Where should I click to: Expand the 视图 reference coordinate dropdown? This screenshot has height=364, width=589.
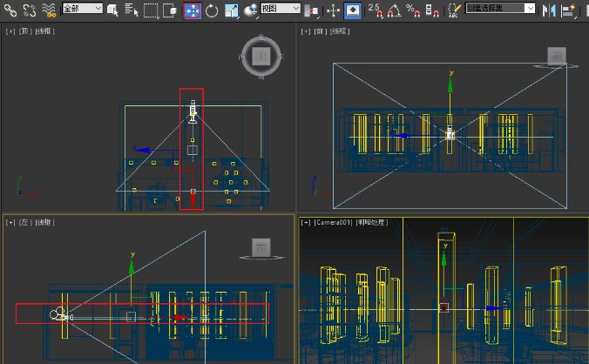tap(281, 9)
